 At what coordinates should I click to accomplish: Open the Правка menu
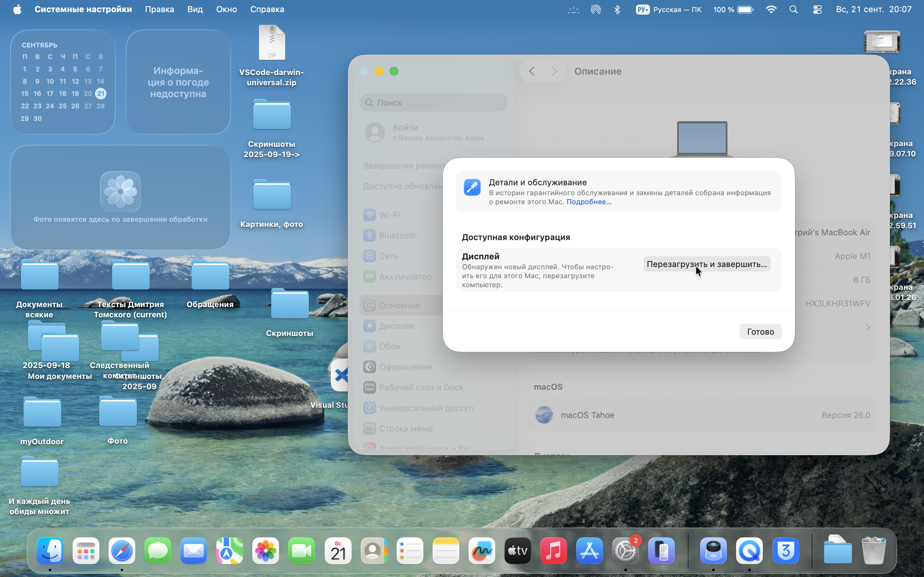pyautogui.click(x=159, y=10)
